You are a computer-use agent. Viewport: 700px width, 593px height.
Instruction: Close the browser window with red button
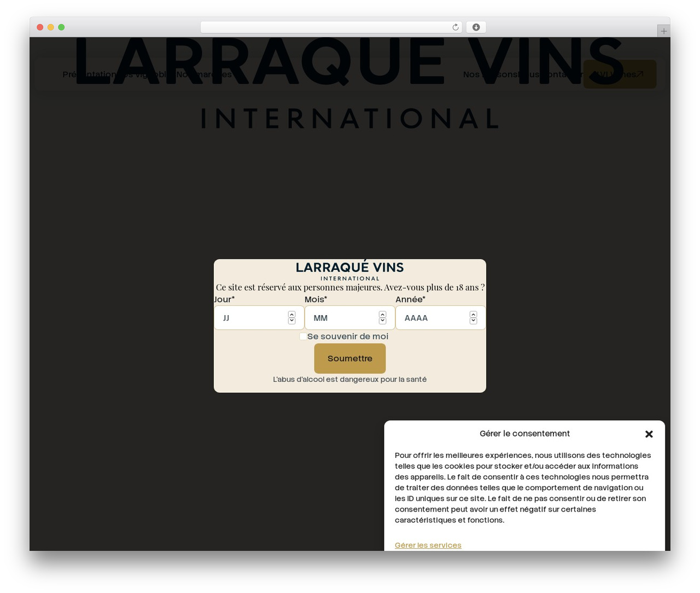click(x=40, y=27)
